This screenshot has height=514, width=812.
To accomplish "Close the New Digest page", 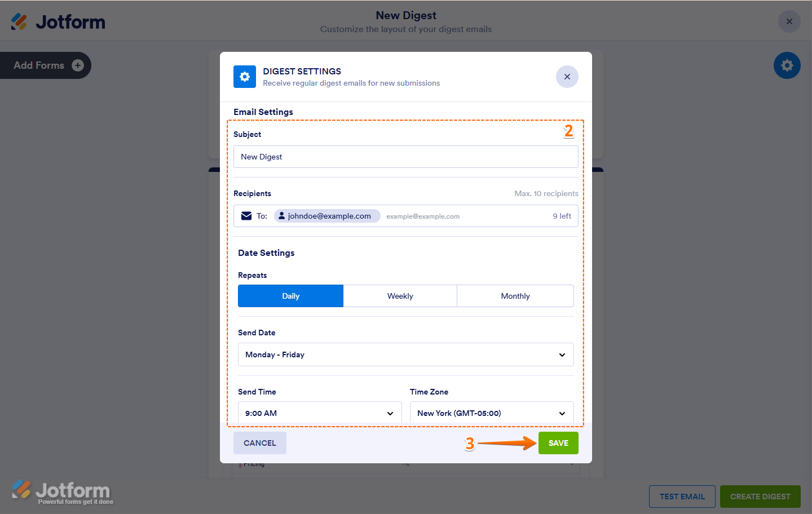I will pos(789,22).
